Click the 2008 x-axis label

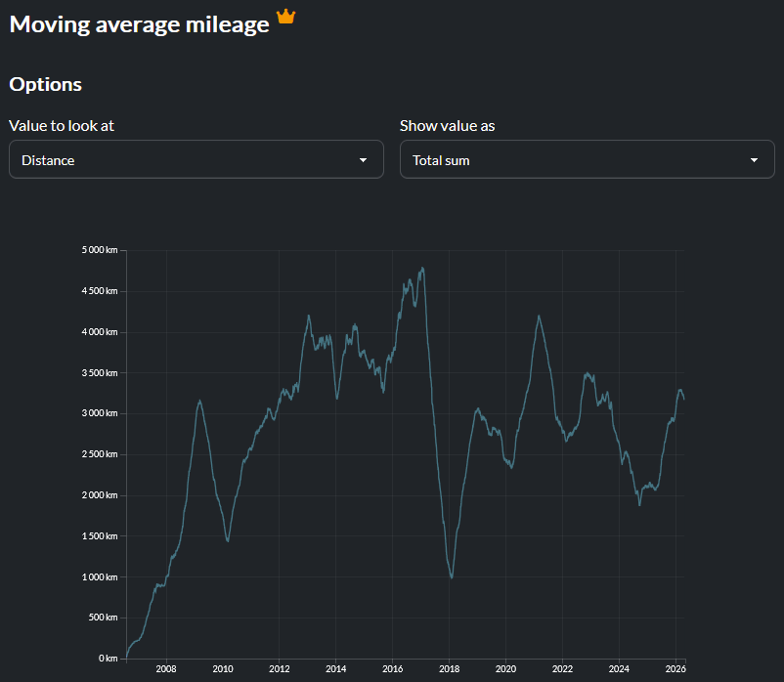166,669
